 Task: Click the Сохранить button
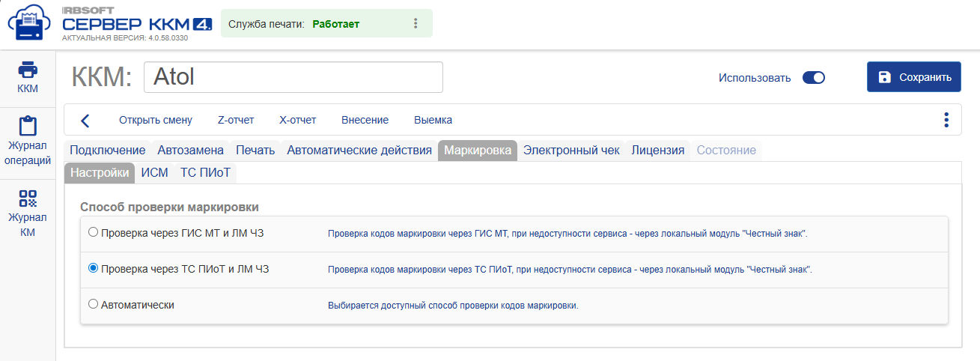coord(913,77)
